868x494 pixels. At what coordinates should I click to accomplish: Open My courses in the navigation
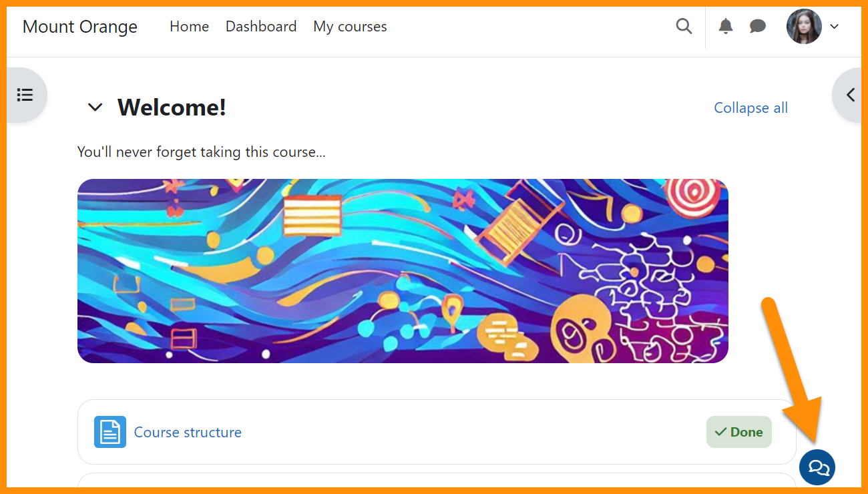coord(350,27)
